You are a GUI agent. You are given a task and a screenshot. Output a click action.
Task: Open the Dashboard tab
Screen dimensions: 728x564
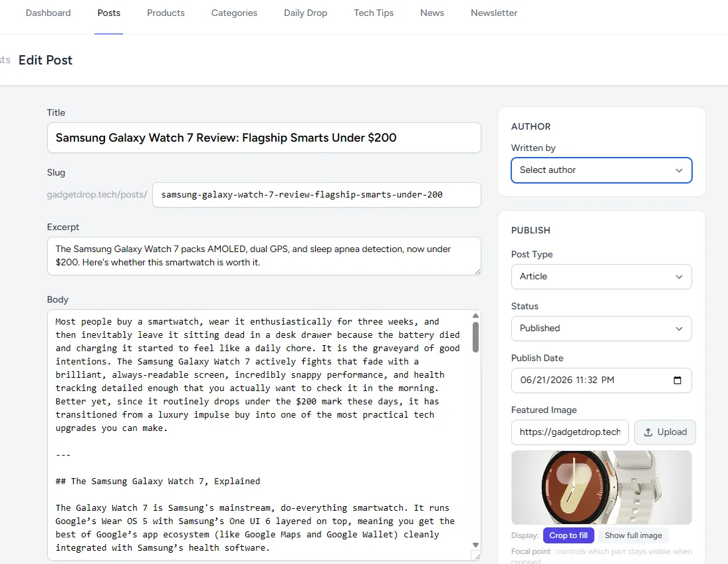click(x=49, y=13)
